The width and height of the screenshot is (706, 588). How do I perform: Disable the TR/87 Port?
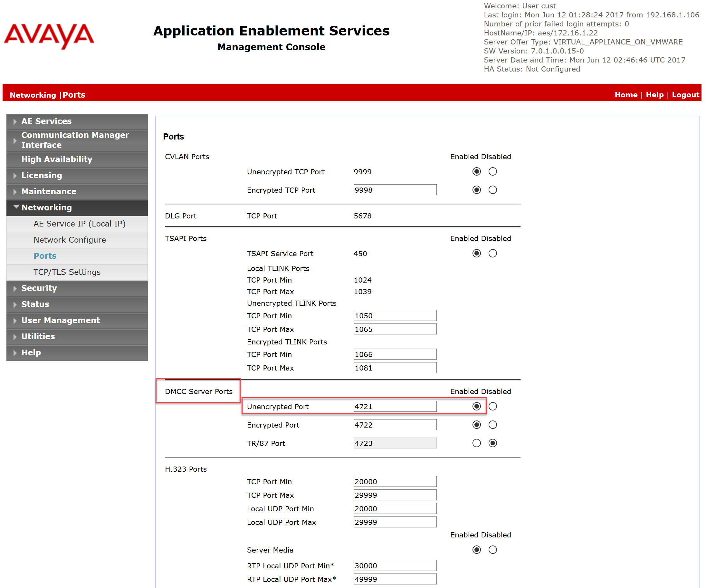point(493,443)
